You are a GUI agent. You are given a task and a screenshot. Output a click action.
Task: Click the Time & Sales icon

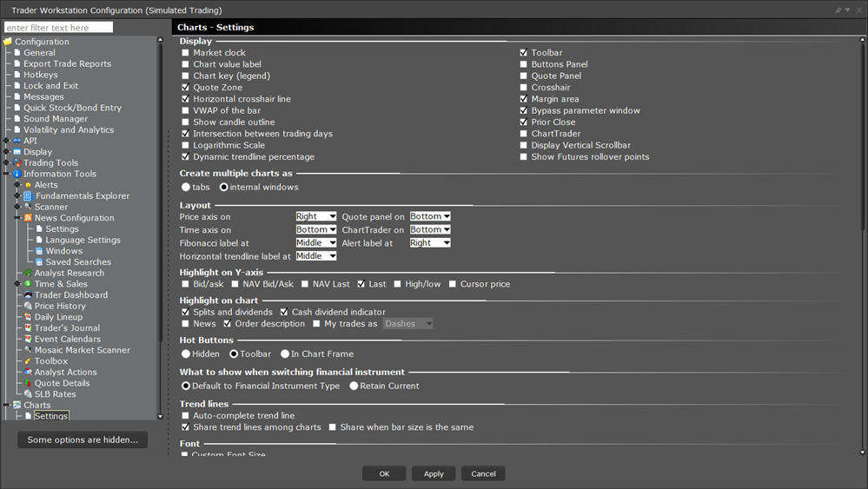click(x=28, y=284)
